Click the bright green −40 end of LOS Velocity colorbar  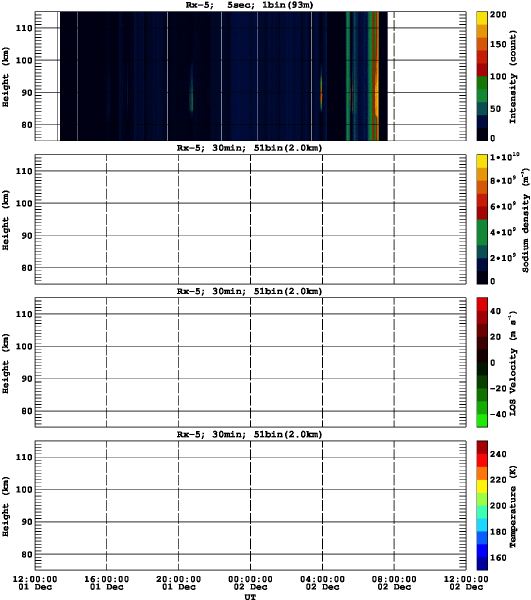(482, 421)
